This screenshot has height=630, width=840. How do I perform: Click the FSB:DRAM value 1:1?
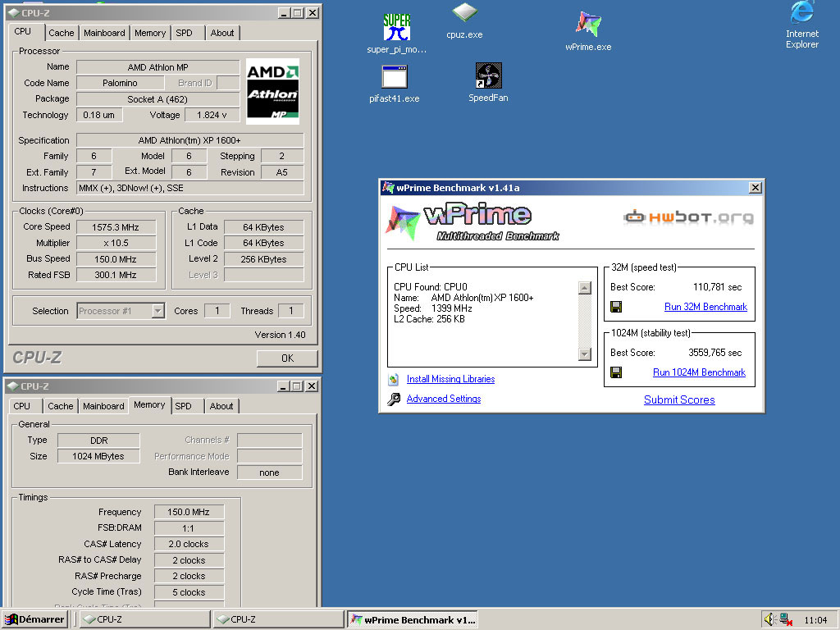(189, 528)
